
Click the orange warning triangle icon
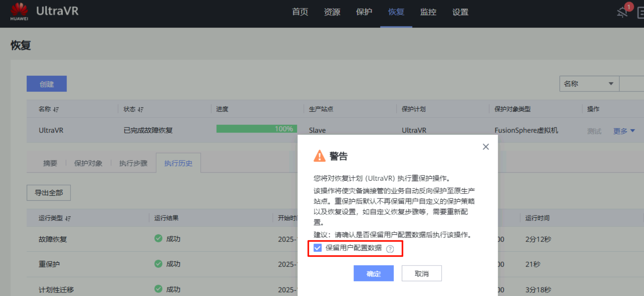point(319,156)
